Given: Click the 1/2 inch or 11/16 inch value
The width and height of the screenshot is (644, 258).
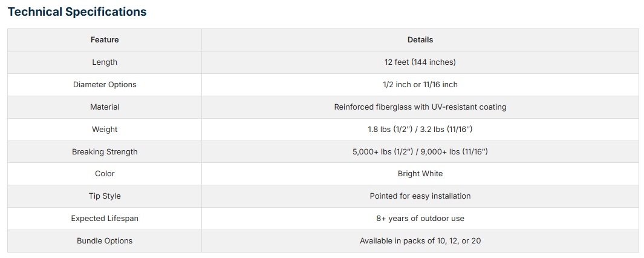Looking at the screenshot, I should (420, 85).
